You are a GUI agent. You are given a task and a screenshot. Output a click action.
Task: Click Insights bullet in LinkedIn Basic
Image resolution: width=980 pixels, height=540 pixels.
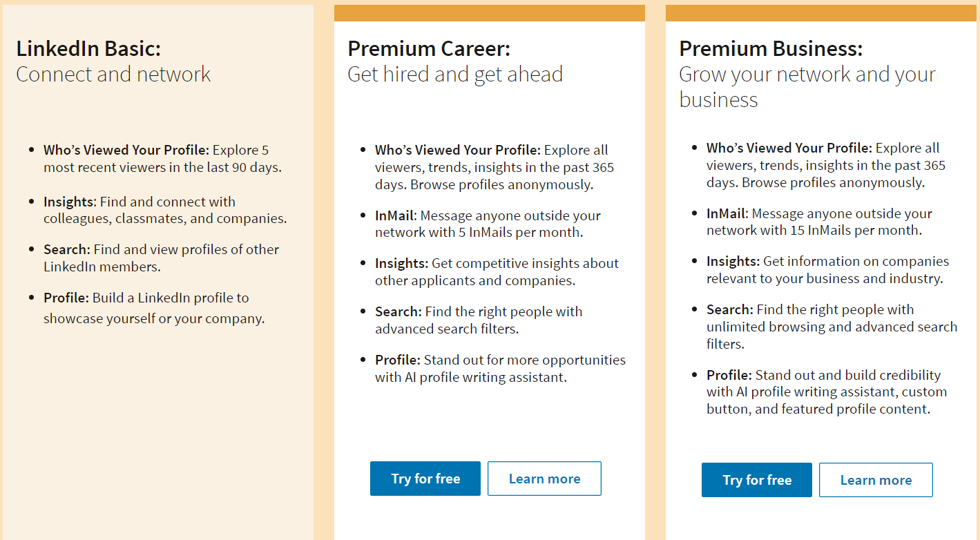coord(69,202)
